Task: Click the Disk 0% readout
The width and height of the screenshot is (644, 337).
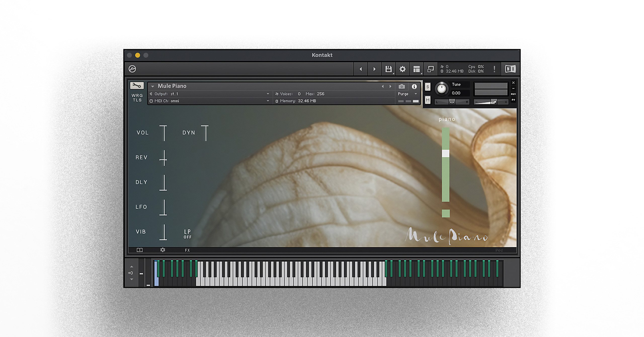Action: (x=476, y=71)
